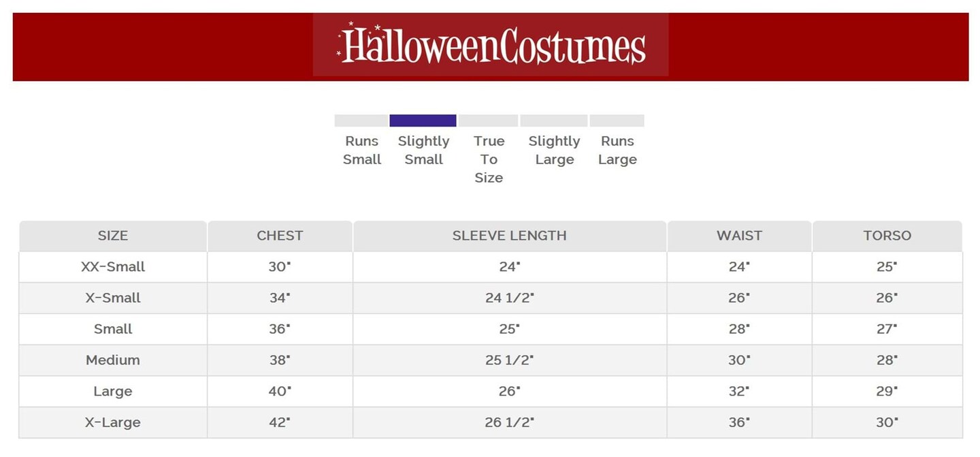The height and width of the screenshot is (457, 980).
Task: Click the True To Size fit label
Action: click(489, 159)
